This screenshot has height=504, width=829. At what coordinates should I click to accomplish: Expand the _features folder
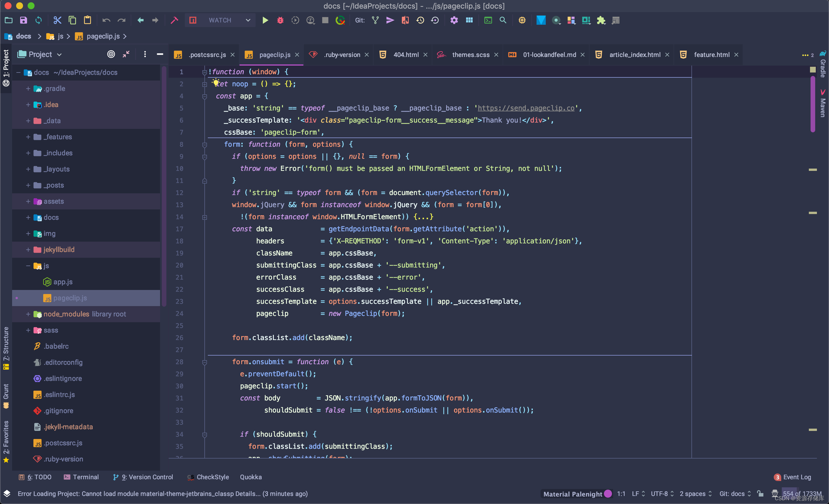point(28,137)
